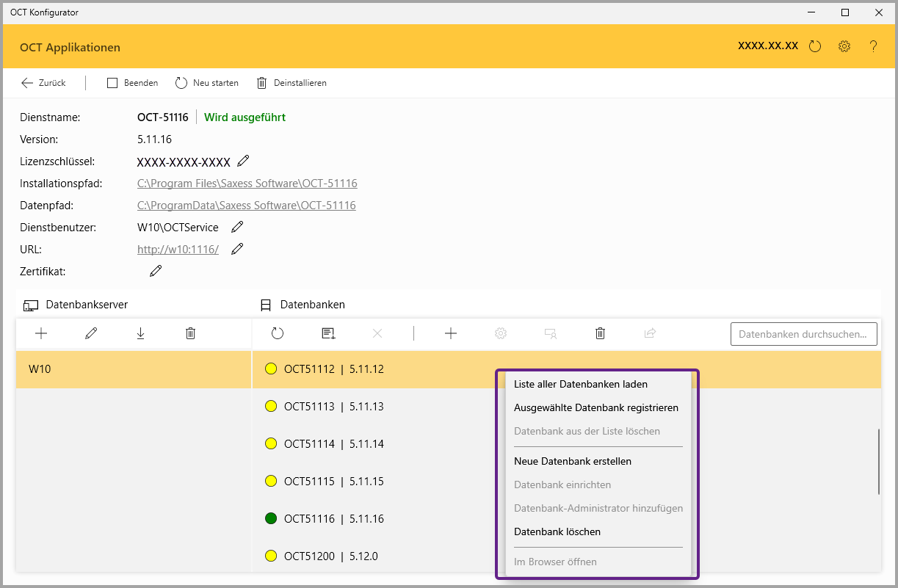Go back using Zurück
Image resolution: width=898 pixels, height=588 pixels.
pos(43,83)
